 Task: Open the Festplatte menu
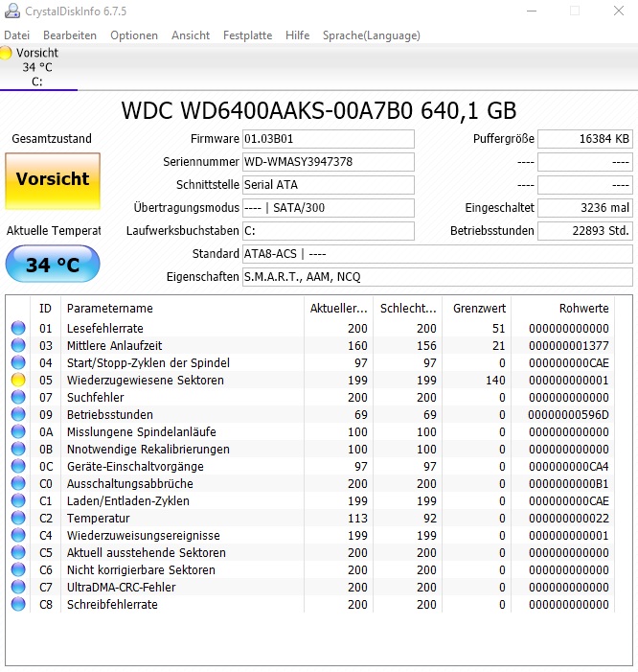click(247, 35)
